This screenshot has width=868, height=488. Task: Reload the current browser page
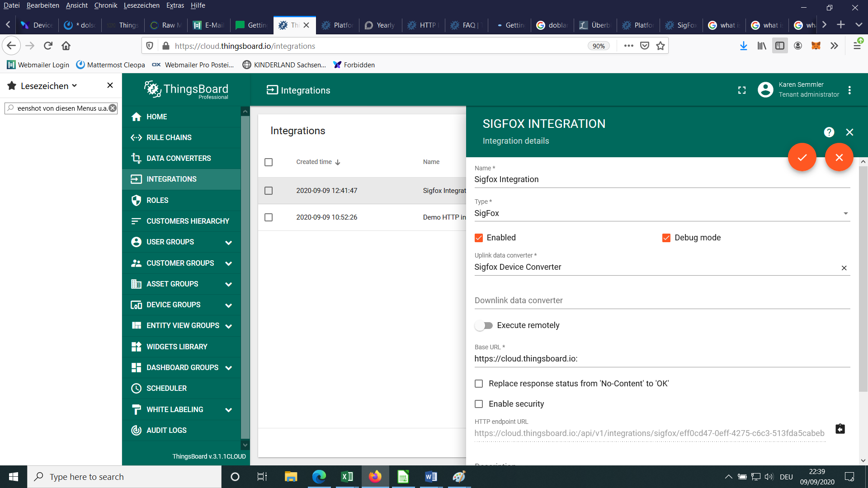tap(48, 46)
